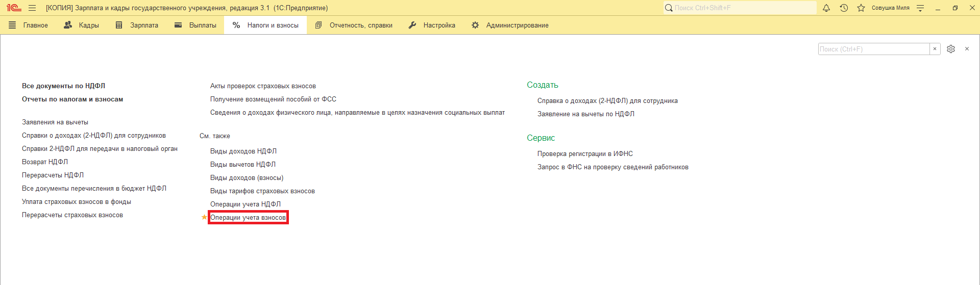Screen dimensions: 980x285
Task: Create Справка о доходах (2-НДФЛ) для сотрудника
Action: pyautogui.click(x=607, y=100)
